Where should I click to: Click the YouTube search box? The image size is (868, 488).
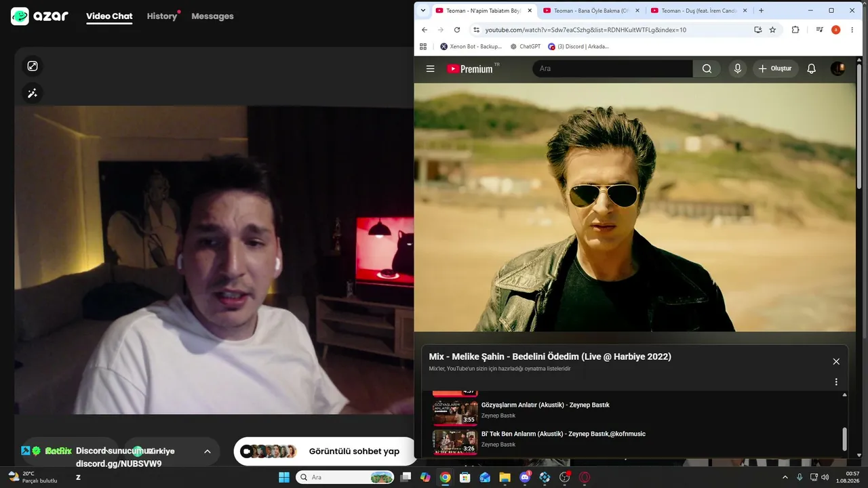612,68
